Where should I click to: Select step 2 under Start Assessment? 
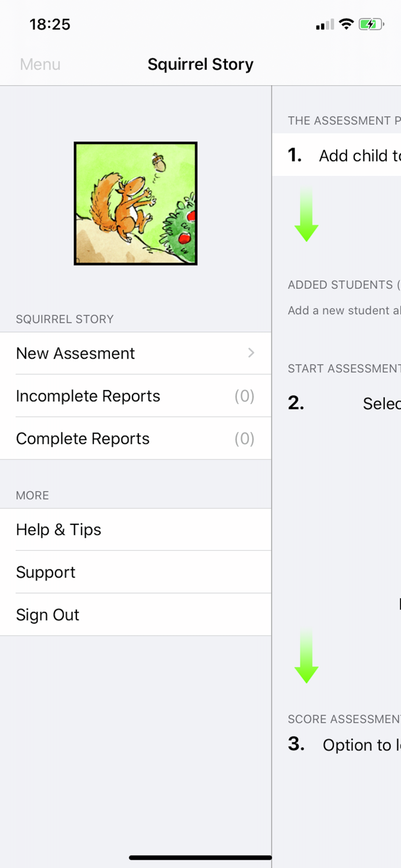347,403
